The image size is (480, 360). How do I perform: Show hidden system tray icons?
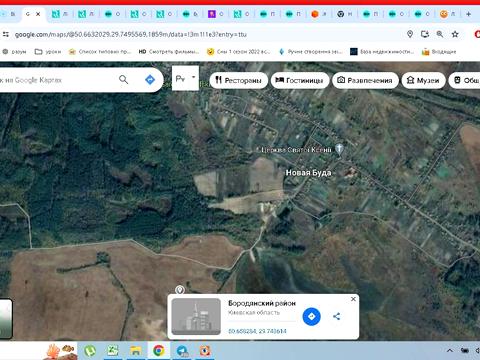pos(450,350)
